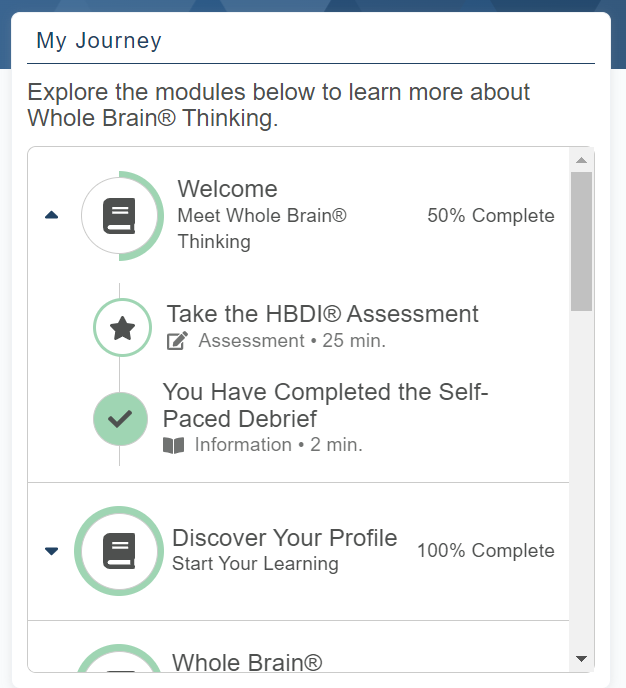This screenshot has height=688, width=626.
Task: Expand the Discover Your Profile module
Action: (52, 551)
